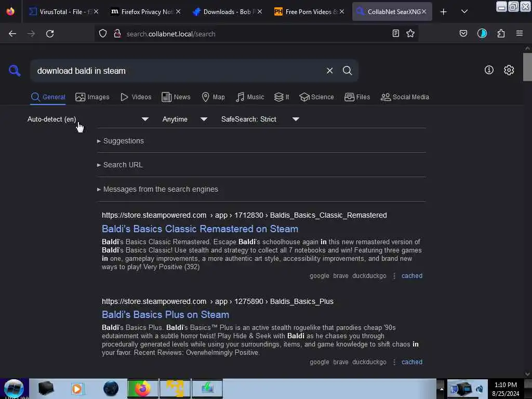Click the Classic Remastered steampowered URL
The image size is (532, 399).
click(x=244, y=215)
